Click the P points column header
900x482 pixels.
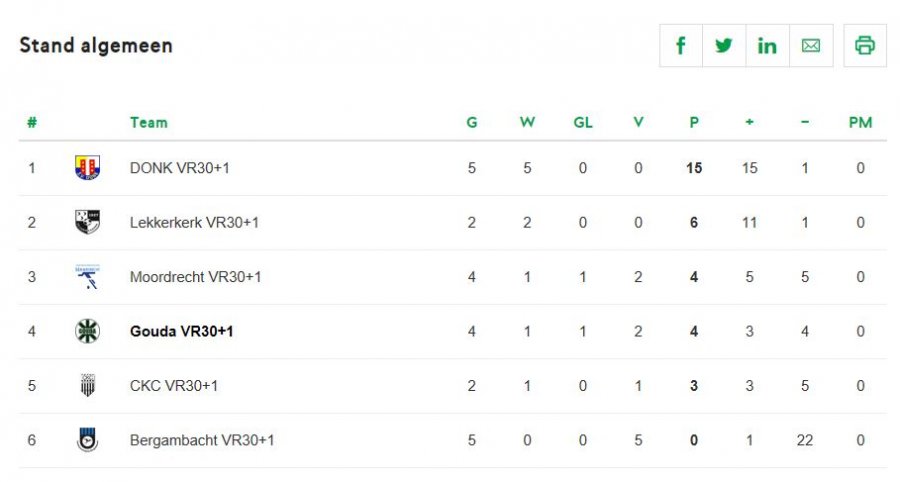click(x=694, y=123)
